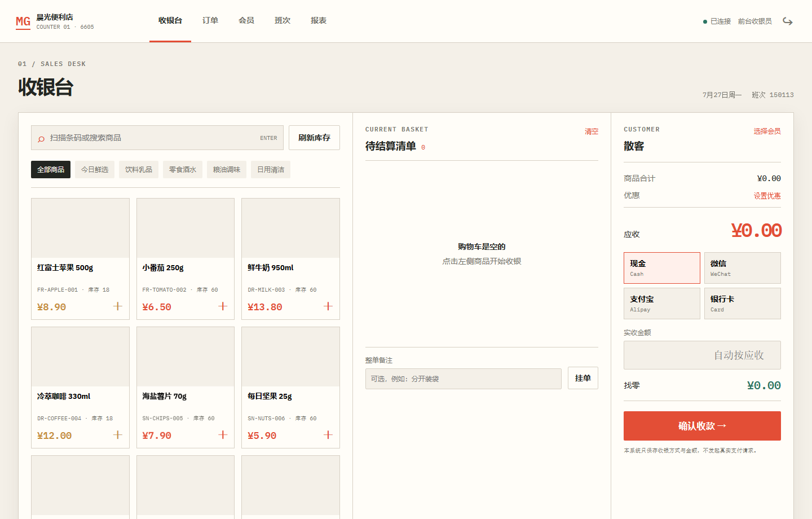
Task: Click the 挂单 button
Action: coord(583,378)
